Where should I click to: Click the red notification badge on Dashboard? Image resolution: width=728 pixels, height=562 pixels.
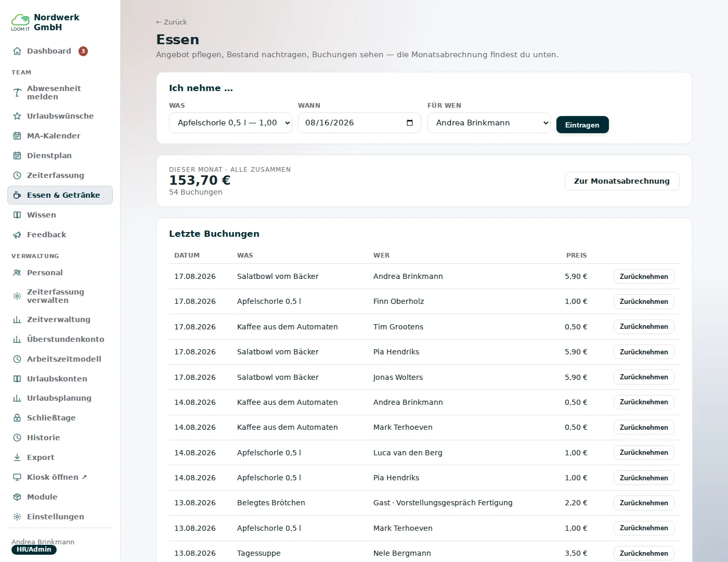point(83,51)
